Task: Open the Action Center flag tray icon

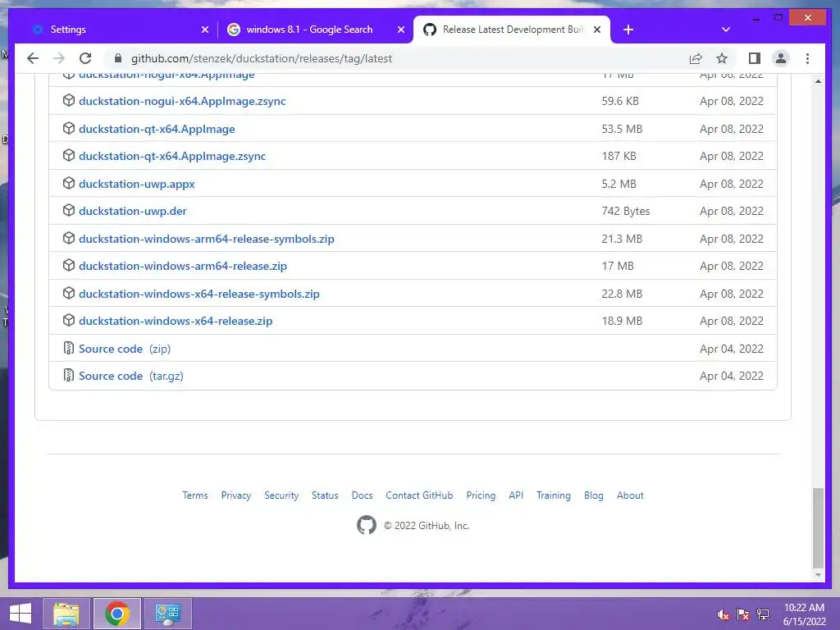Action: pyautogui.click(x=743, y=614)
